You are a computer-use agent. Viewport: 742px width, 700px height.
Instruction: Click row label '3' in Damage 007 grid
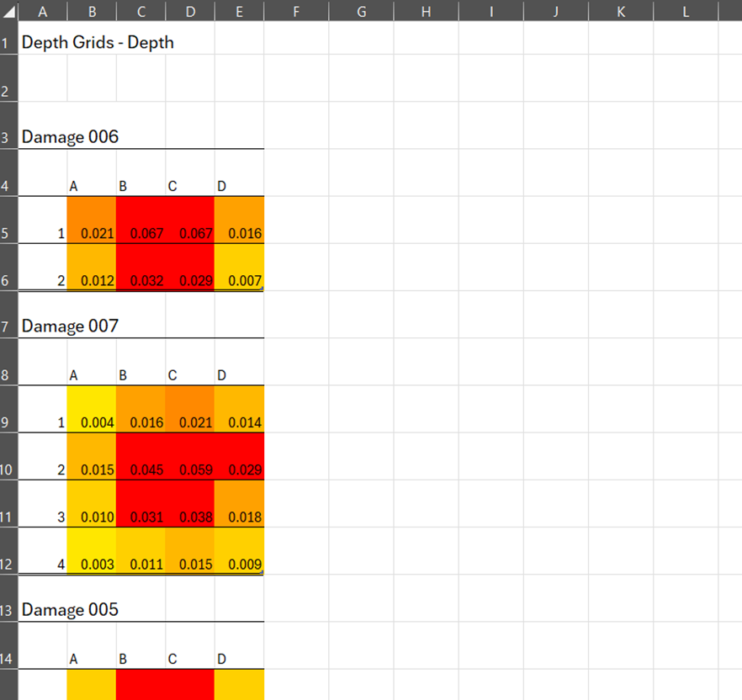coord(61,517)
